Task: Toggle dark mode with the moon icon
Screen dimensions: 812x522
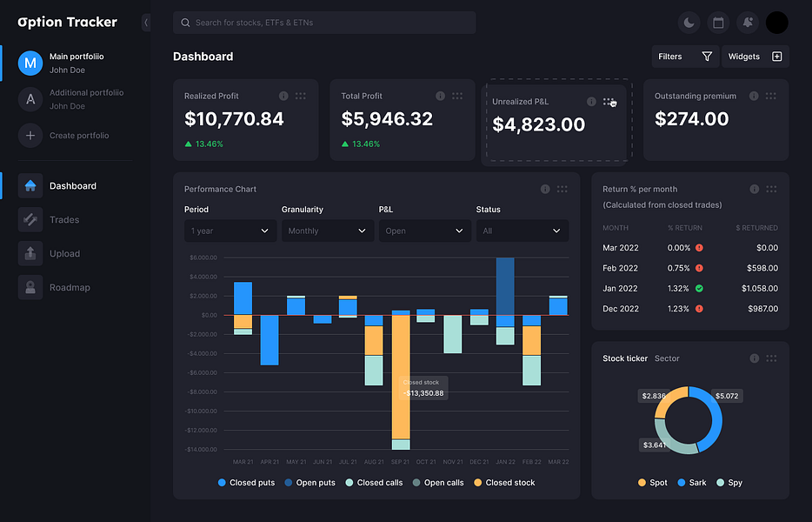Action: click(x=689, y=22)
